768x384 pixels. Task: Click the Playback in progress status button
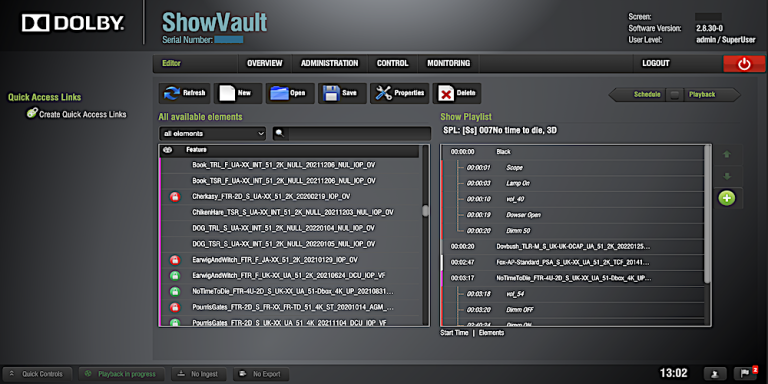click(x=120, y=374)
